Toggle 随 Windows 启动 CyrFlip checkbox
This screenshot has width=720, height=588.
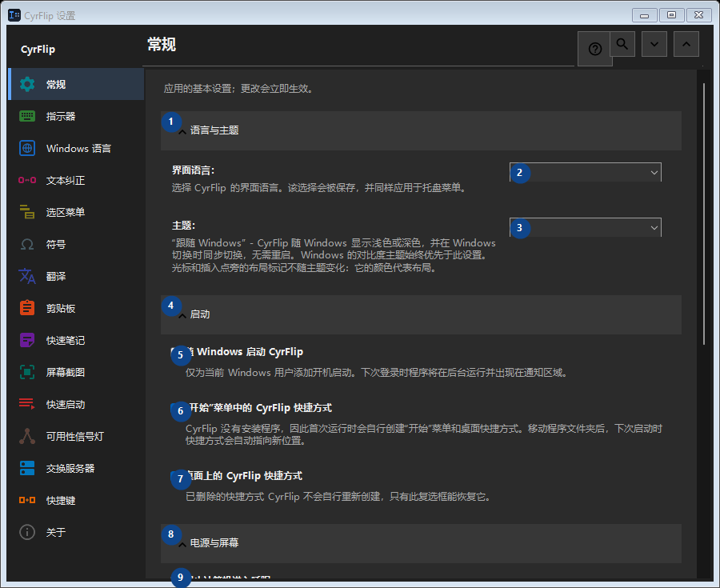pyautogui.click(x=177, y=352)
